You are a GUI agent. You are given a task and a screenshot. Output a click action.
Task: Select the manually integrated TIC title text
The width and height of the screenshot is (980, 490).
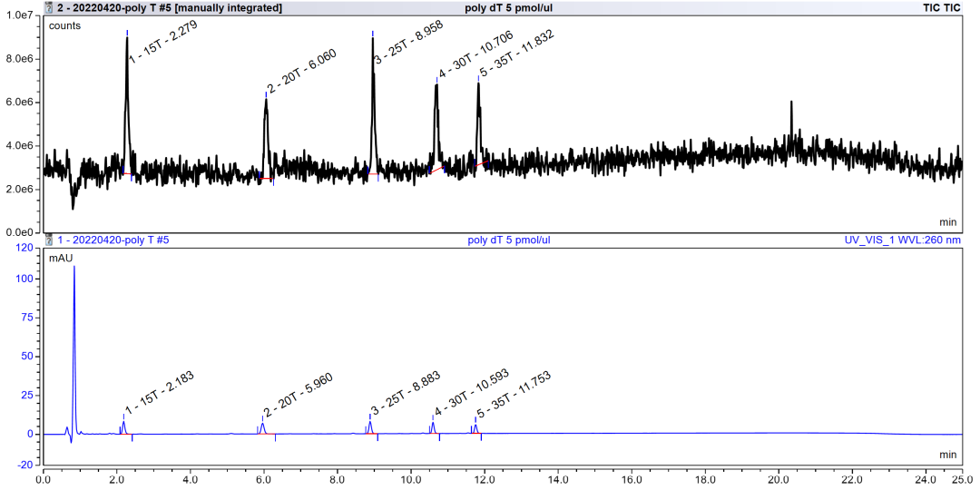[169, 7]
